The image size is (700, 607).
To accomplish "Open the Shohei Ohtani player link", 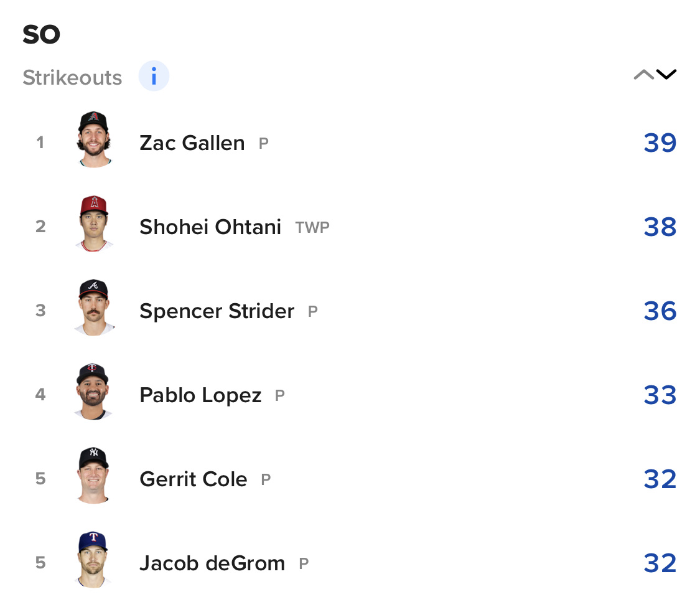I will 210,227.
